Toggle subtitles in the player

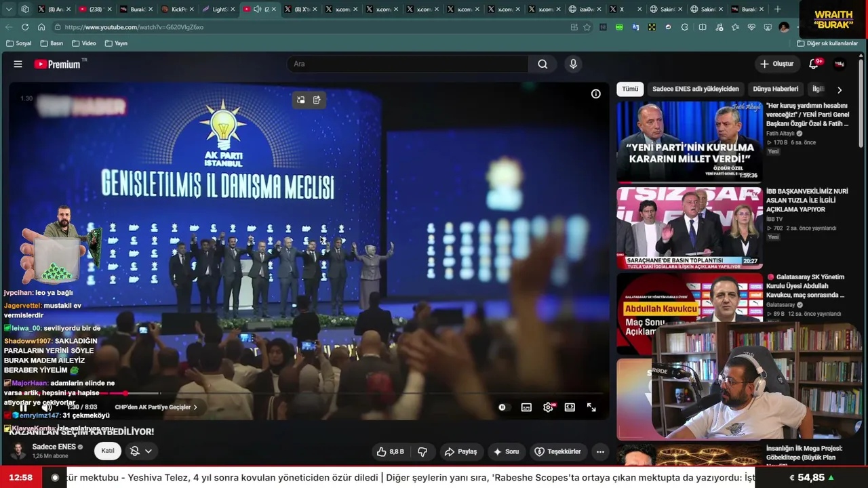[x=526, y=407]
